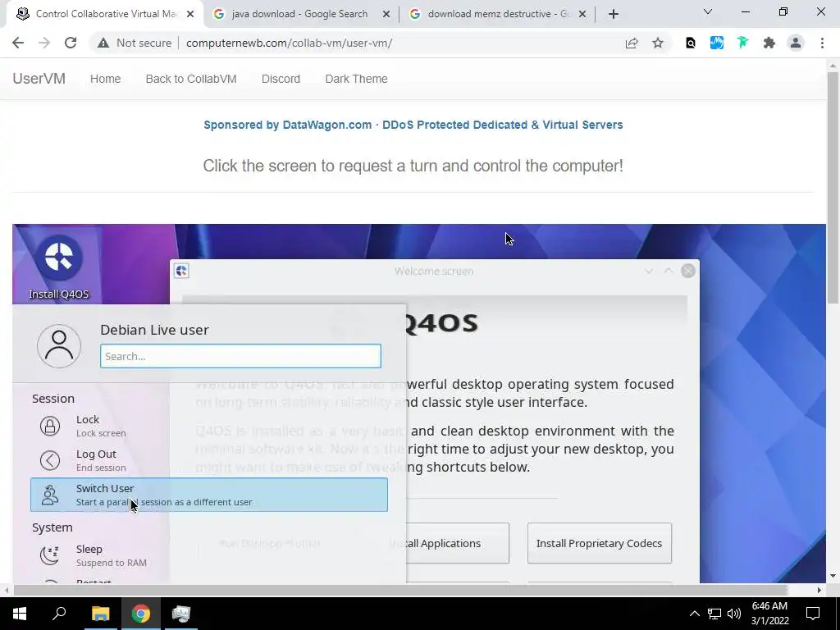The image size is (840, 630).
Task: Bookmark this page with the star icon
Action: [x=658, y=43]
